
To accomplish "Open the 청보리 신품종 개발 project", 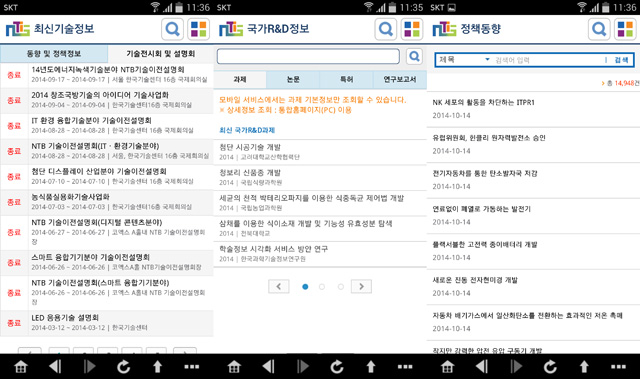I will [x=320, y=177].
